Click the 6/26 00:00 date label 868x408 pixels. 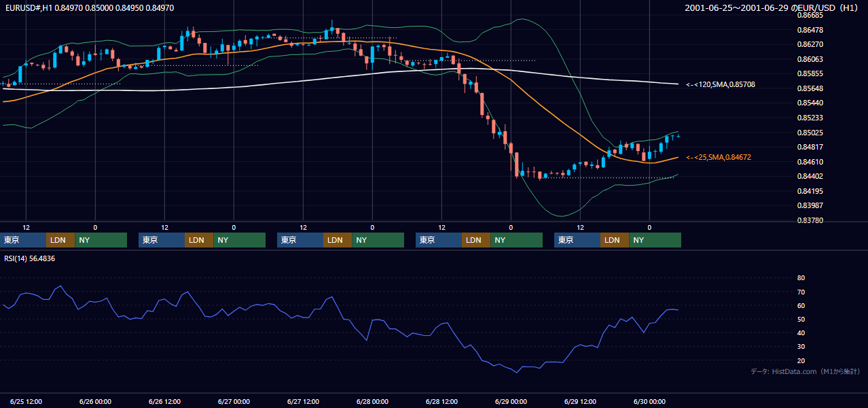pos(95,401)
